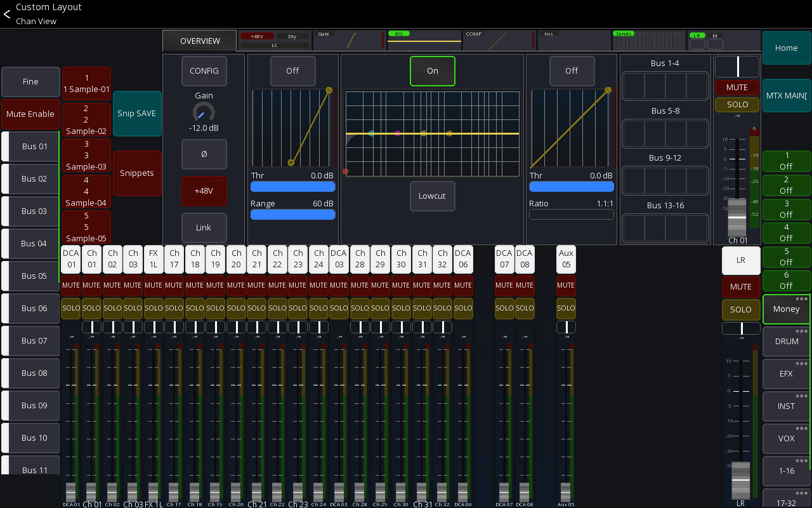812x508 pixels.
Task: Toggle mute group 4 Off
Action: click(786, 232)
